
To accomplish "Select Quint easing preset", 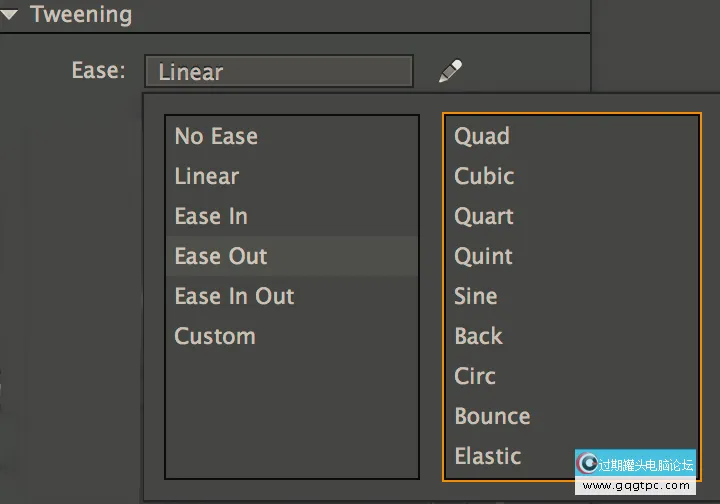I will [x=484, y=256].
